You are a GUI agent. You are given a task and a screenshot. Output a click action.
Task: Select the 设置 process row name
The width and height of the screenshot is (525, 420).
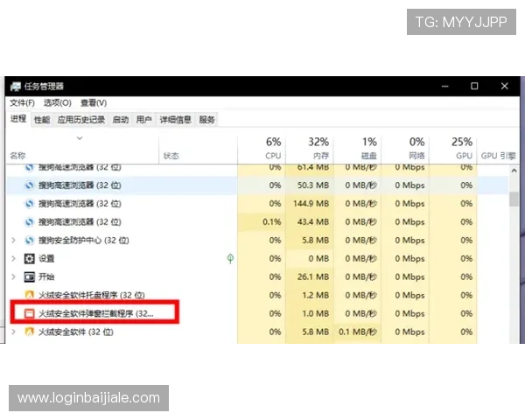(x=46, y=259)
